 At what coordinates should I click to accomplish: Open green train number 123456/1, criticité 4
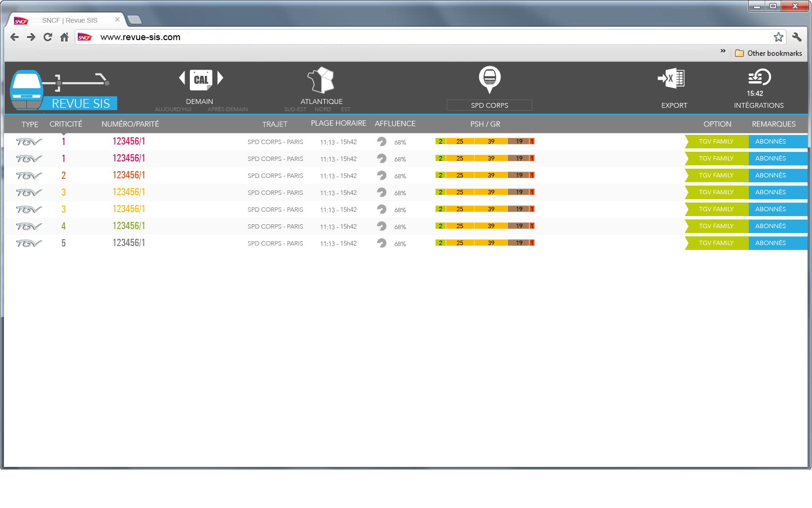click(x=129, y=226)
